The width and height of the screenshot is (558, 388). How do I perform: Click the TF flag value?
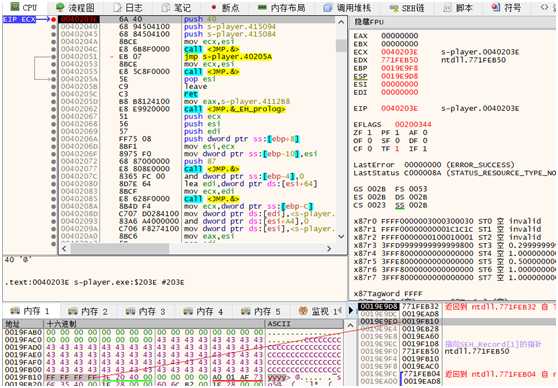coord(397,148)
